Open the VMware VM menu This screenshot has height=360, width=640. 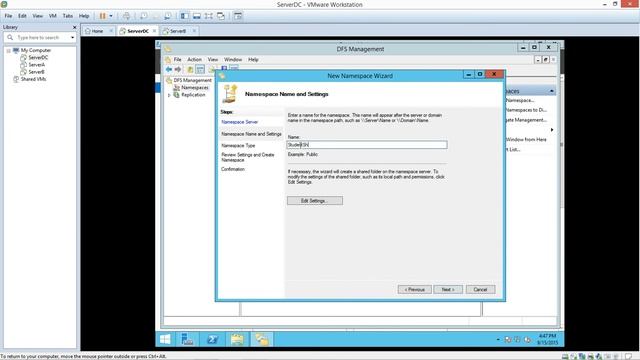click(x=53, y=16)
